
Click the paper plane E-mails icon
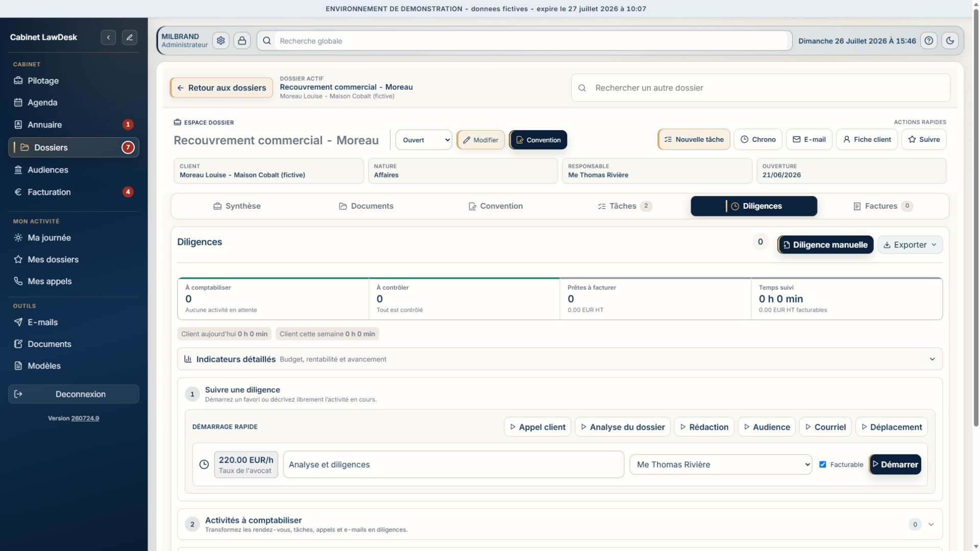tap(18, 322)
